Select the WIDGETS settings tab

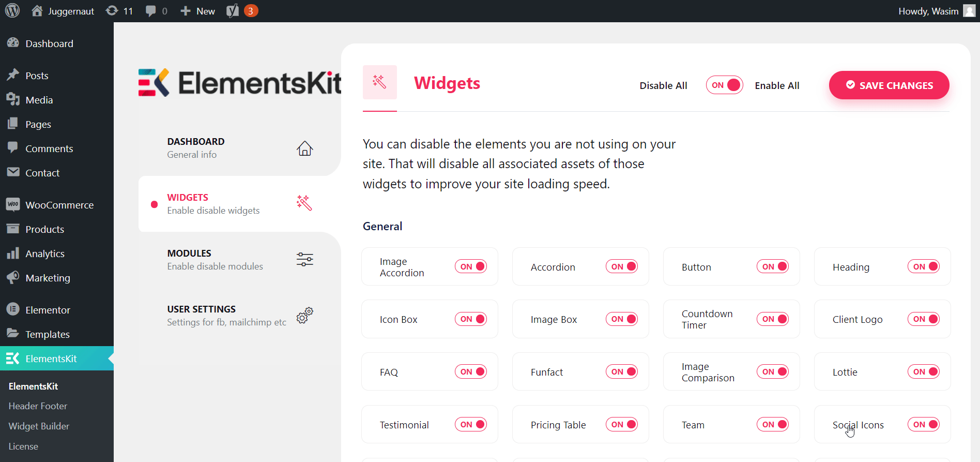coord(240,204)
